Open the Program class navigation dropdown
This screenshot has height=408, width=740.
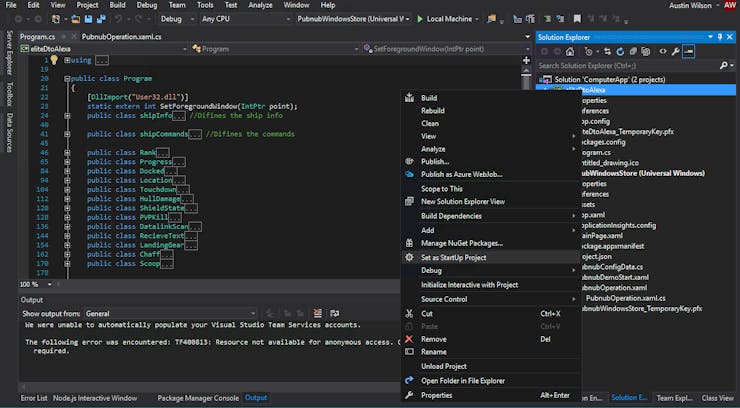[275, 49]
